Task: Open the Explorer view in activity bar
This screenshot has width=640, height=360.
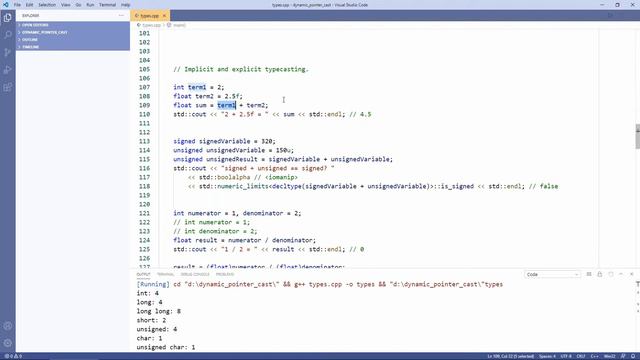Action: 7,18
